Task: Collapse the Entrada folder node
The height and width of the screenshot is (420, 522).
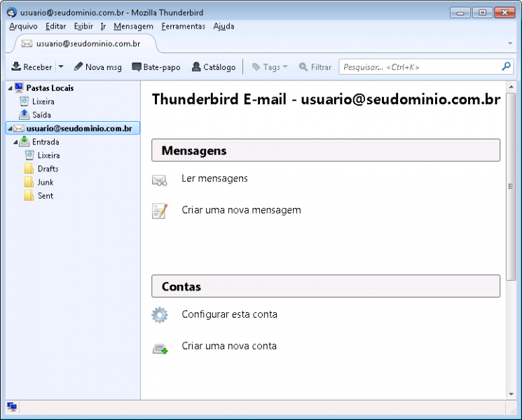Action: click(15, 142)
